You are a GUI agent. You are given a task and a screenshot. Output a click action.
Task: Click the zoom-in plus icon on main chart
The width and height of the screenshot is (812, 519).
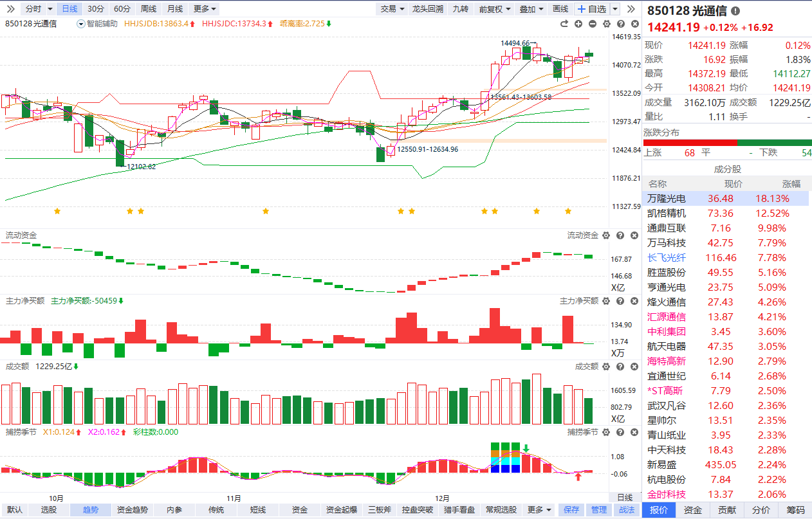[x=578, y=24]
